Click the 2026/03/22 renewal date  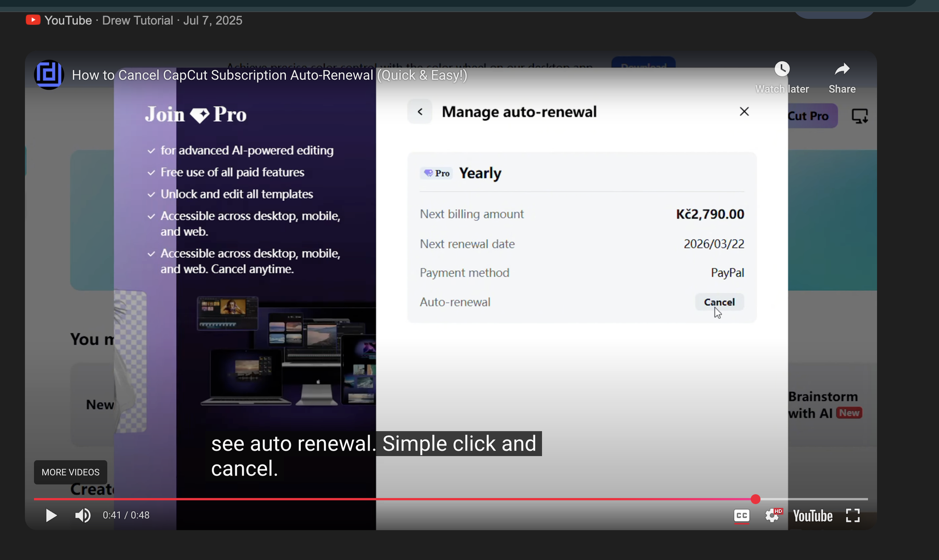(713, 244)
